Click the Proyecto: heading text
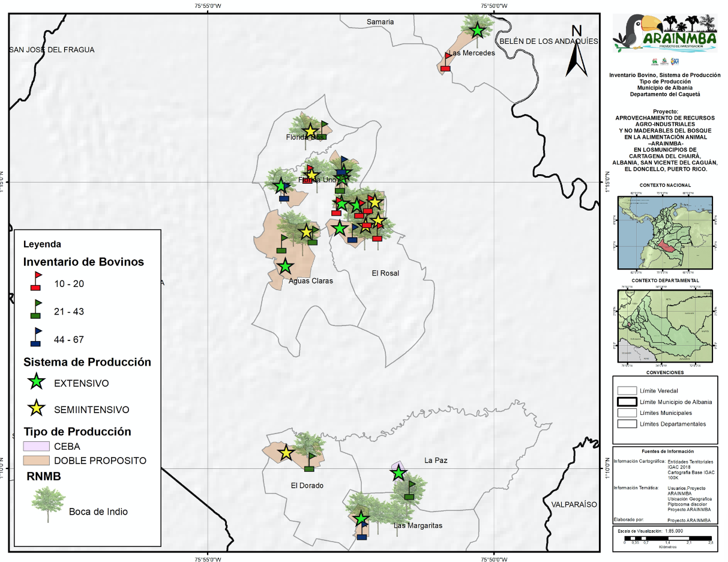Screen dimensions: 728x562 [665, 112]
